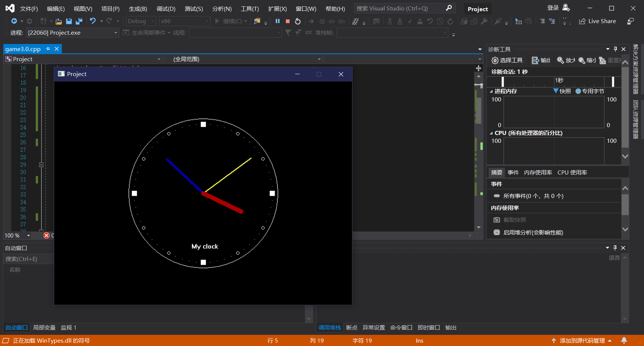Click the Output button in Diagnostic Tools
644x346 pixels.
[x=541, y=60]
